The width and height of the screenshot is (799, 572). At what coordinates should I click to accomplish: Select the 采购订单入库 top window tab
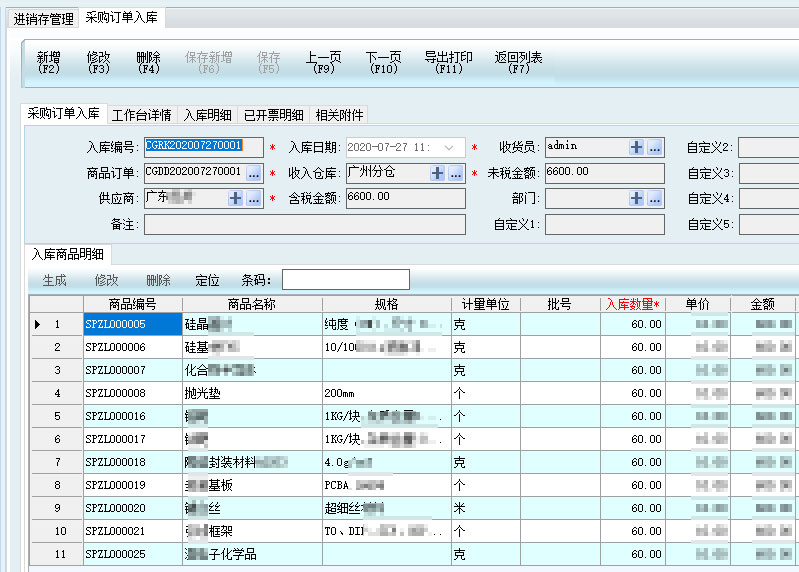click(122, 18)
